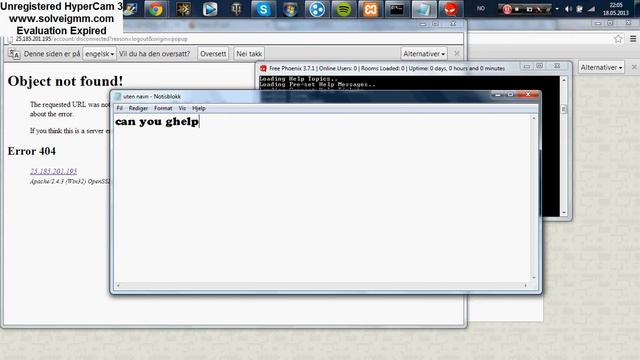The image size is (640, 360).
Task: Click the Phoenix console scrollbar up arrow
Action: (x=564, y=80)
